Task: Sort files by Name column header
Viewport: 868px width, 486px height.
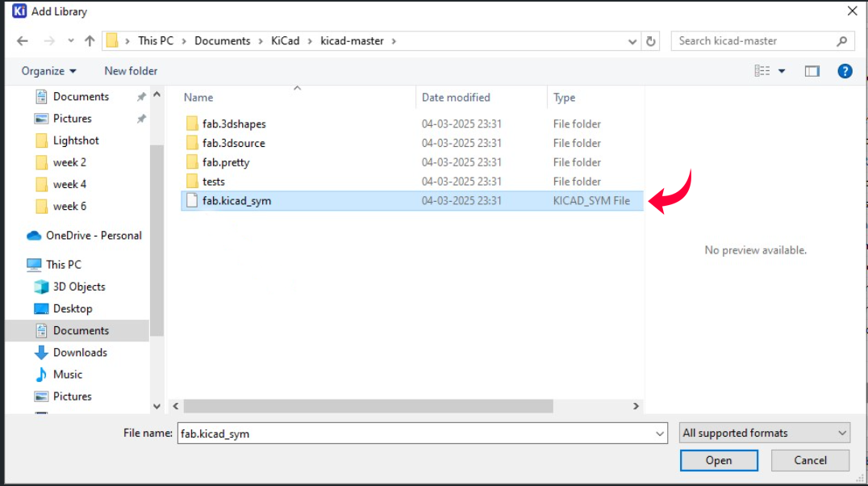Action: (198, 98)
